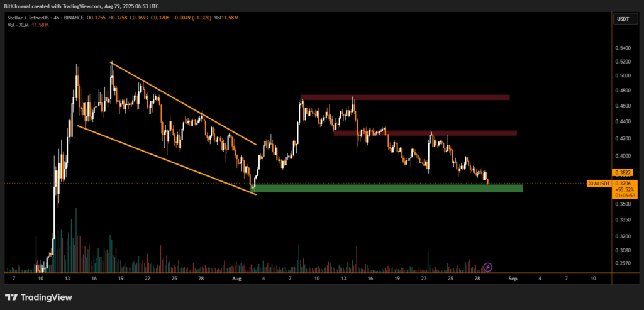Click the Stellar / TetherUS chart title
Screen dimensions: 644x310
[28, 17]
